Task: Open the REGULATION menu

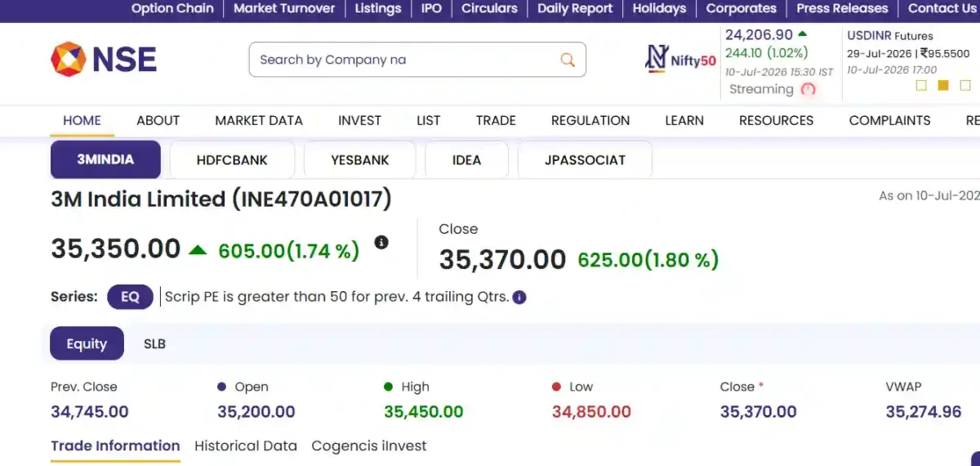Action: tap(590, 120)
